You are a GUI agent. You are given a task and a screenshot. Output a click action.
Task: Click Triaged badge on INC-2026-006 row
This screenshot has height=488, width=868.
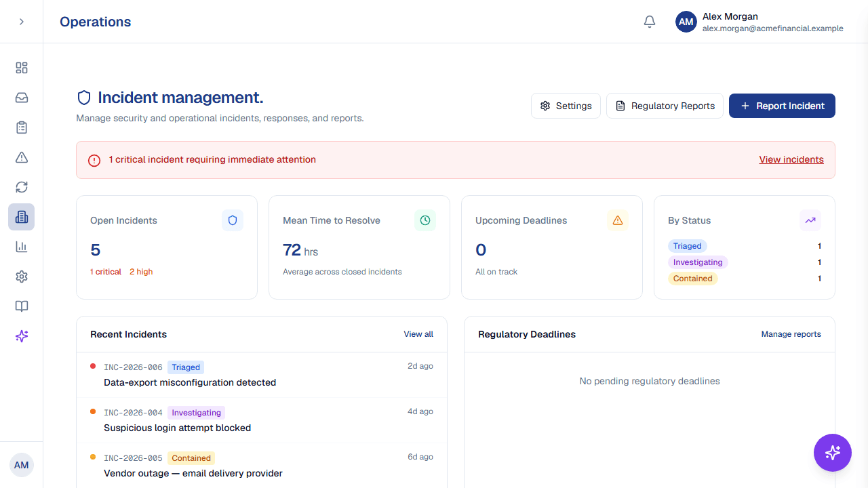(x=186, y=367)
